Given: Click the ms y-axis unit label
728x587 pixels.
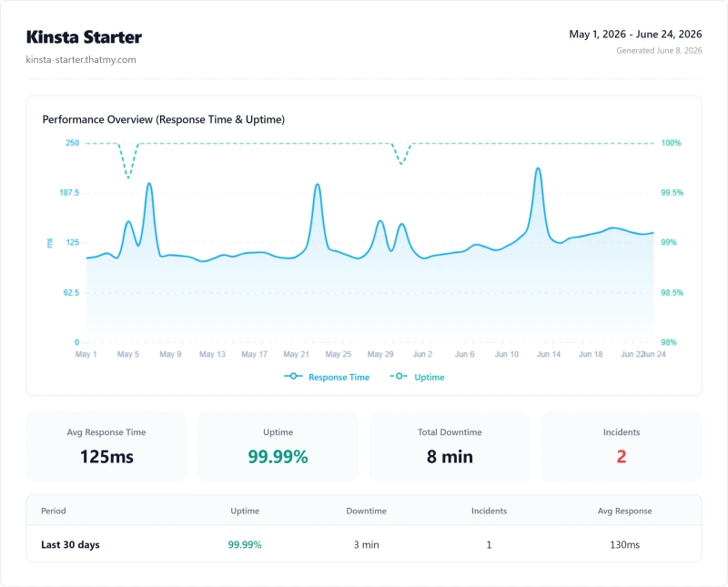Looking at the screenshot, I should (50, 243).
